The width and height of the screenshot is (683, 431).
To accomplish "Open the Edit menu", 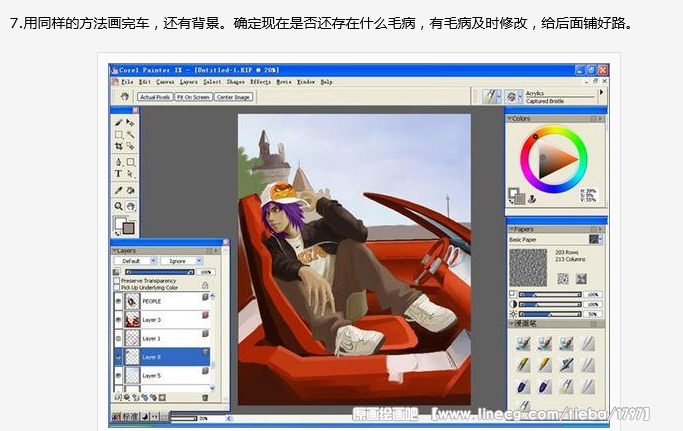I will pyautogui.click(x=145, y=81).
